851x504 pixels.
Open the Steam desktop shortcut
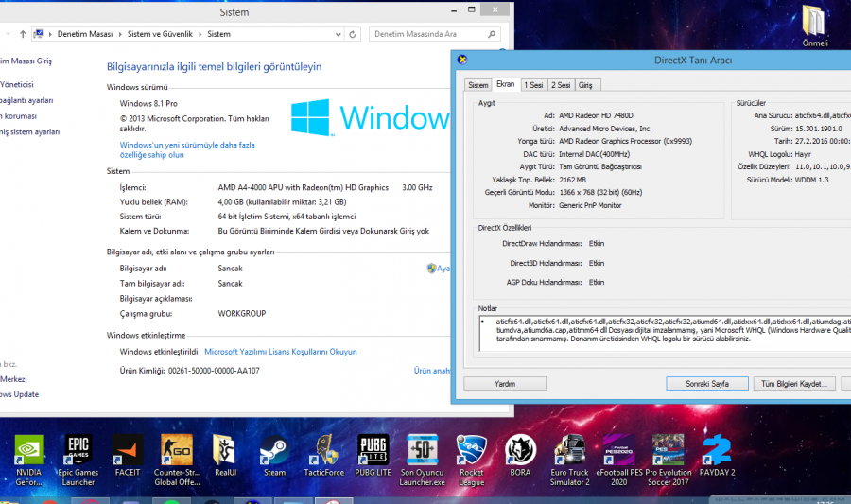tap(274, 450)
